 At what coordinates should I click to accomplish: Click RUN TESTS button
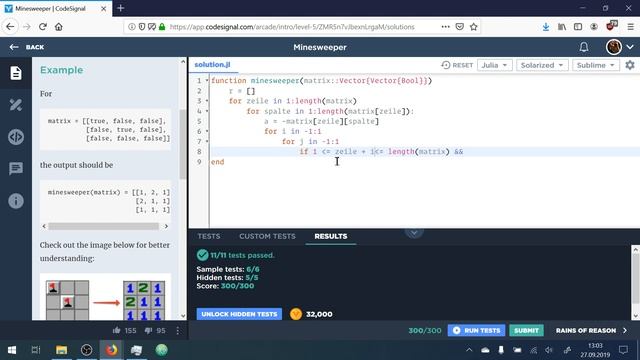[x=476, y=330]
